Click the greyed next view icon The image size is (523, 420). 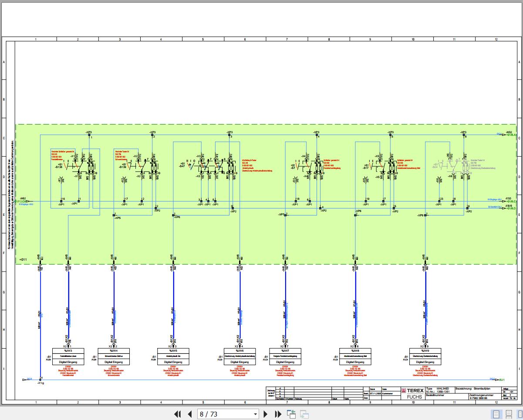click(x=304, y=414)
